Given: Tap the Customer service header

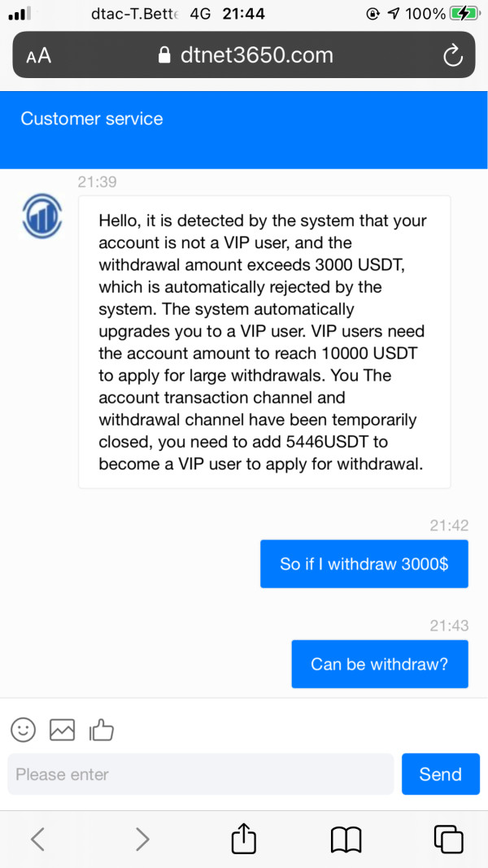Looking at the screenshot, I should pos(92,119).
